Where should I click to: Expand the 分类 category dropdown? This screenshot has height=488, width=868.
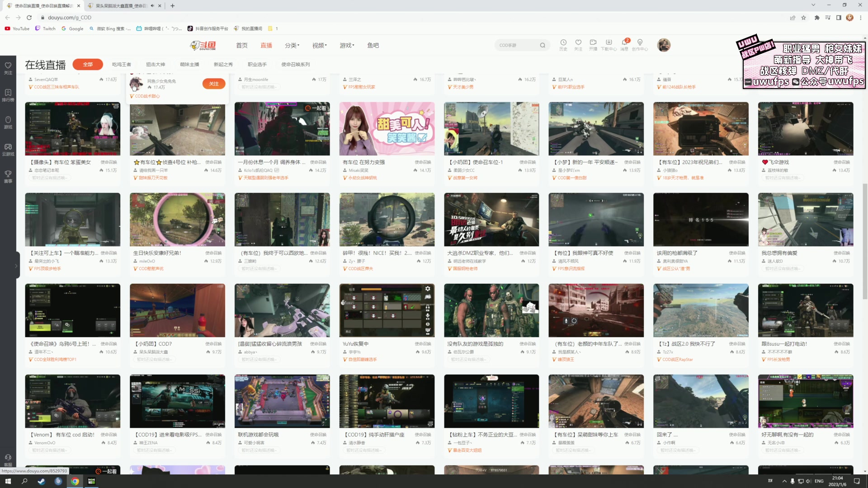(x=292, y=45)
